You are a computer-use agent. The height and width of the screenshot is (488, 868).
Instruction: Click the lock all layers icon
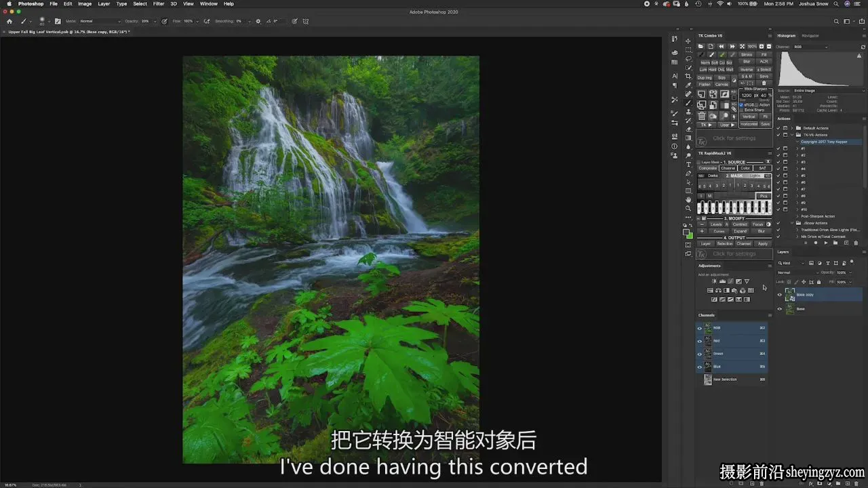[818, 282]
